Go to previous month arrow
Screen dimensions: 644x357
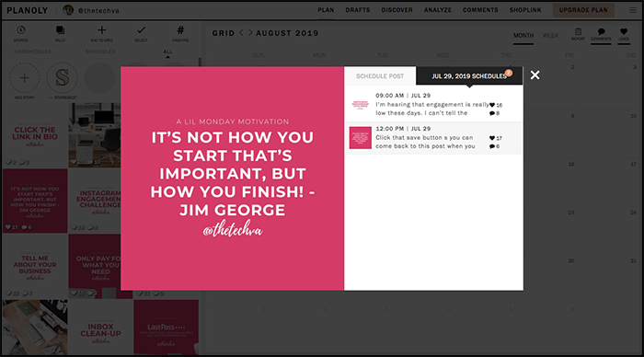point(241,33)
